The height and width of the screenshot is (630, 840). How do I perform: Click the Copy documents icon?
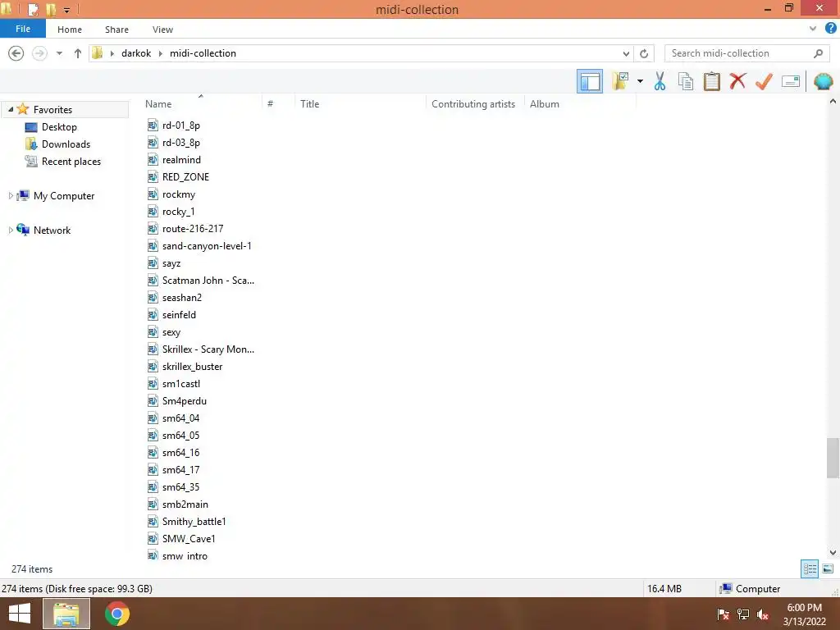686,81
